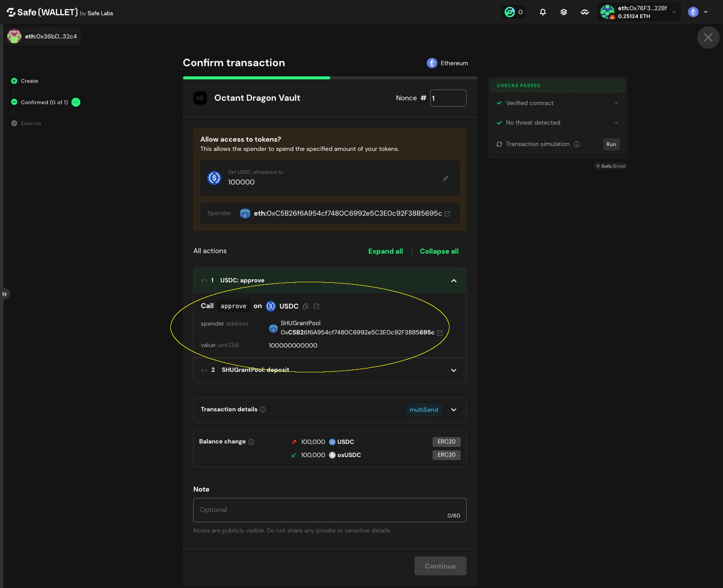Image resolution: width=723 pixels, height=588 pixels.
Task: Open spender address in block explorer
Action: (447, 214)
